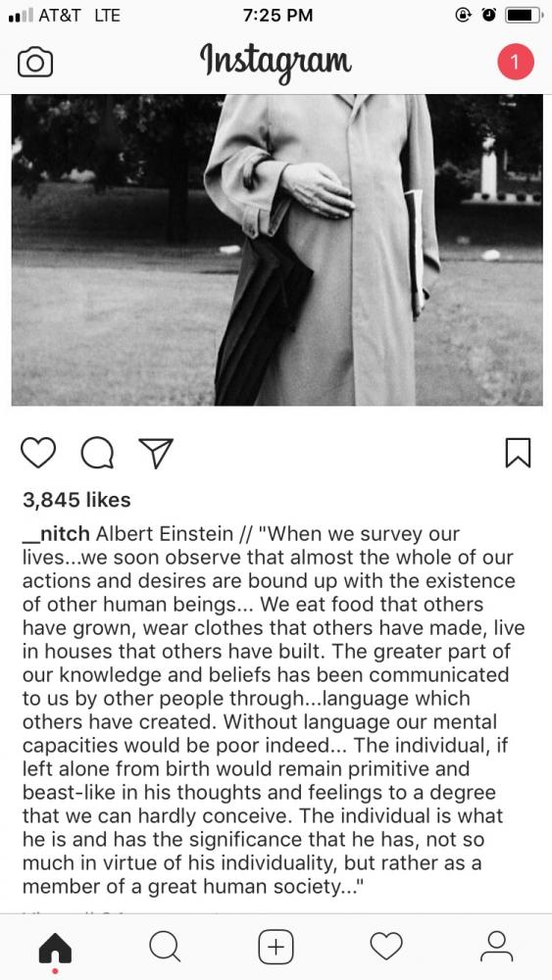Open Search tab with magnifier icon
The image size is (552, 980).
tap(165, 947)
